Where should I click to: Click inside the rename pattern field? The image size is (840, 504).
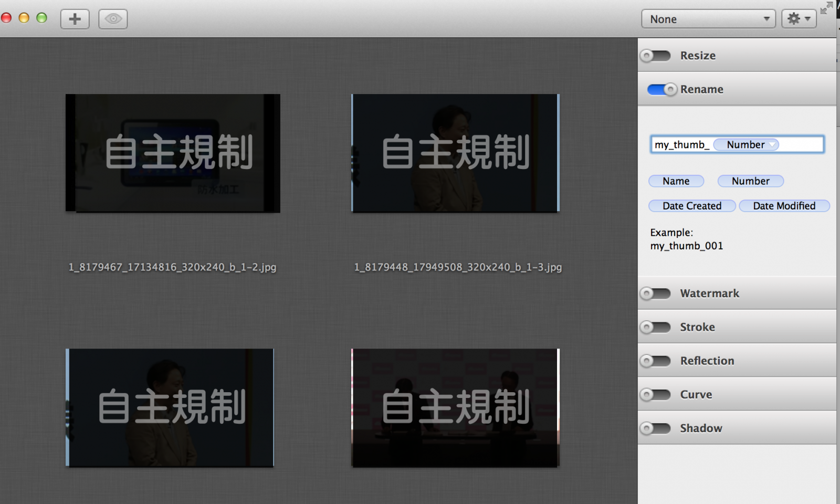737,144
